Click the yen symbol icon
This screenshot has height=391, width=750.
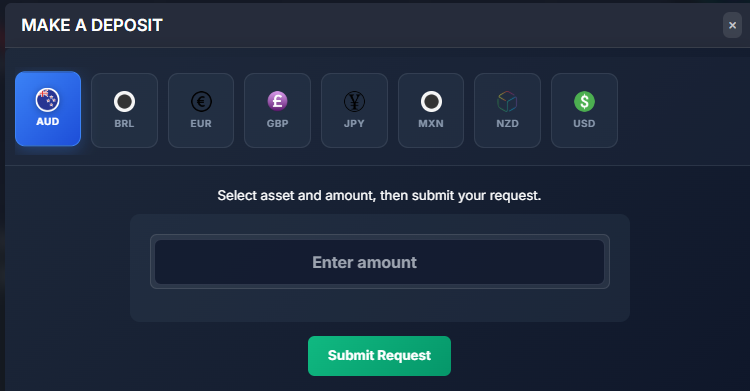point(354,101)
